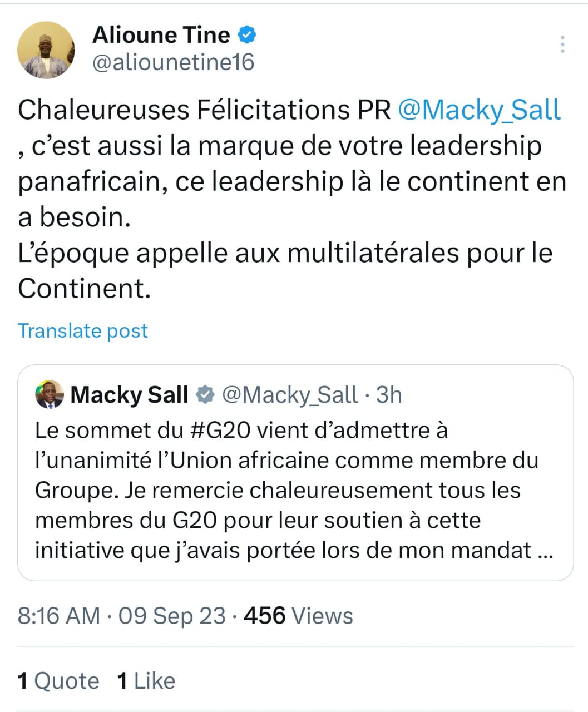The height and width of the screenshot is (712, 588).
Task: Click the blue verified badge beside Alioune Tine
Action: 247,35
